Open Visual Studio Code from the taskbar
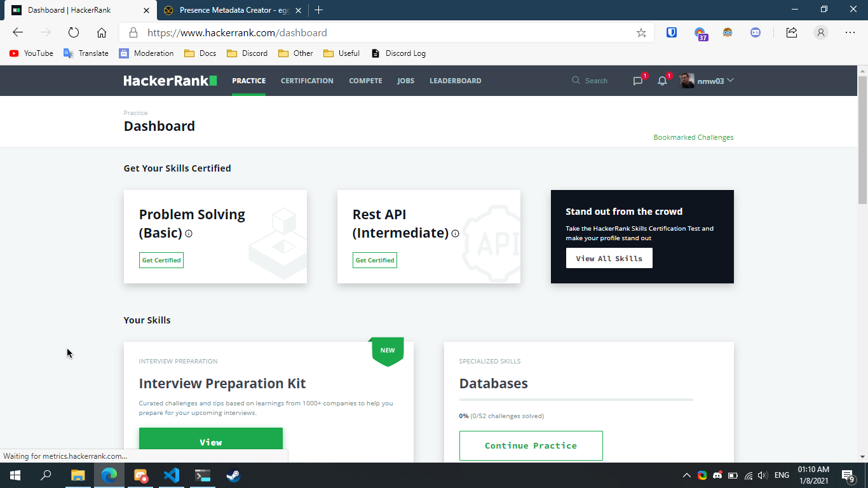 tap(172, 475)
